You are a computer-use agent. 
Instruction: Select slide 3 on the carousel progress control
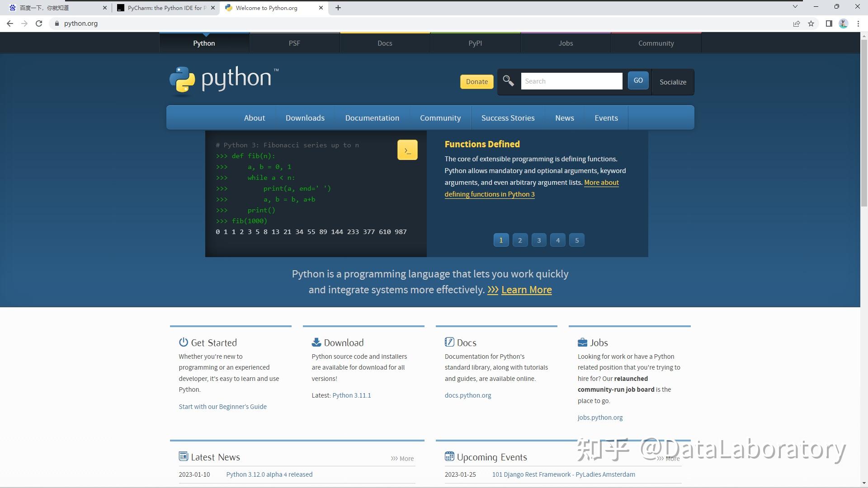pos(539,240)
